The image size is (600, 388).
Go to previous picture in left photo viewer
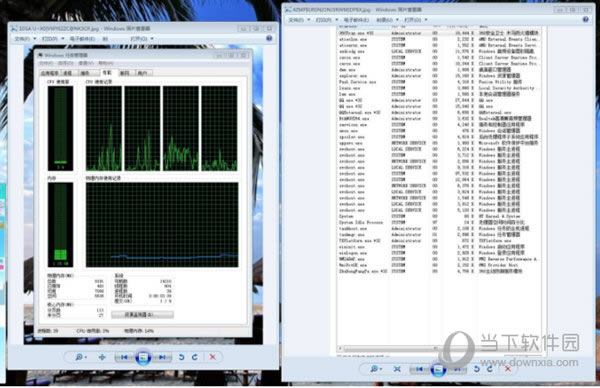(124, 357)
